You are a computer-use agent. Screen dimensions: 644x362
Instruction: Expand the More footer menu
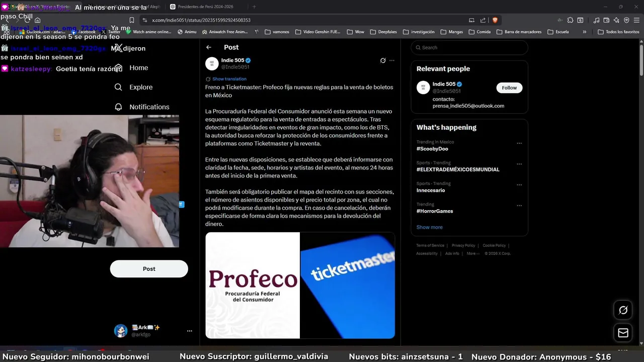472,253
